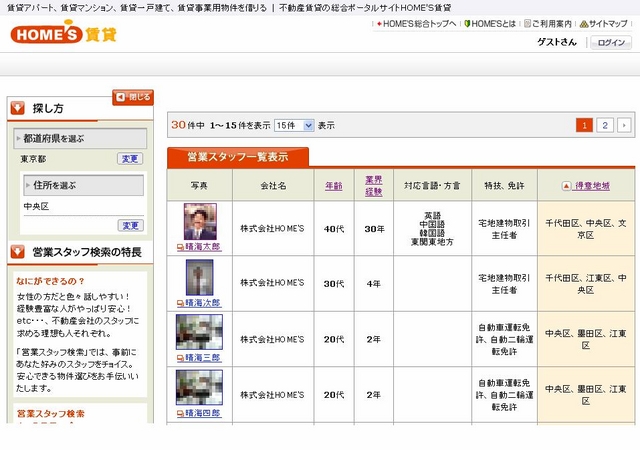Select the 営業スタッフ一覧表示 tab
640x450 pixels.
(238, 156)
